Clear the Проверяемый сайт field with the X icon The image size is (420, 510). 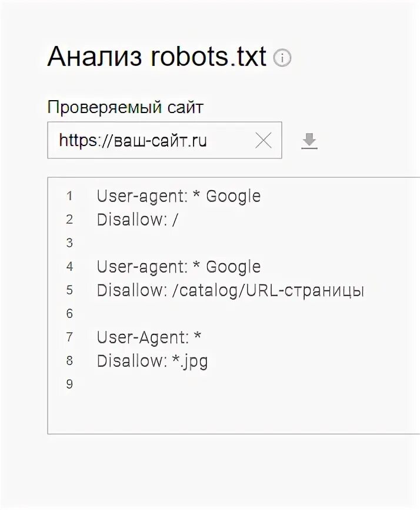coord(264,140)
